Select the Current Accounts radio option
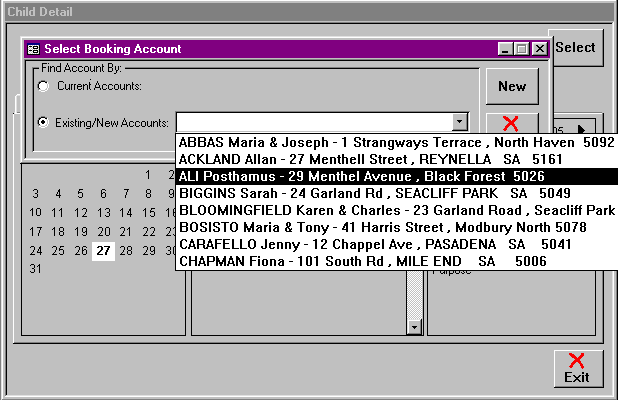This screenshot has width=618, height=400. 43,87
